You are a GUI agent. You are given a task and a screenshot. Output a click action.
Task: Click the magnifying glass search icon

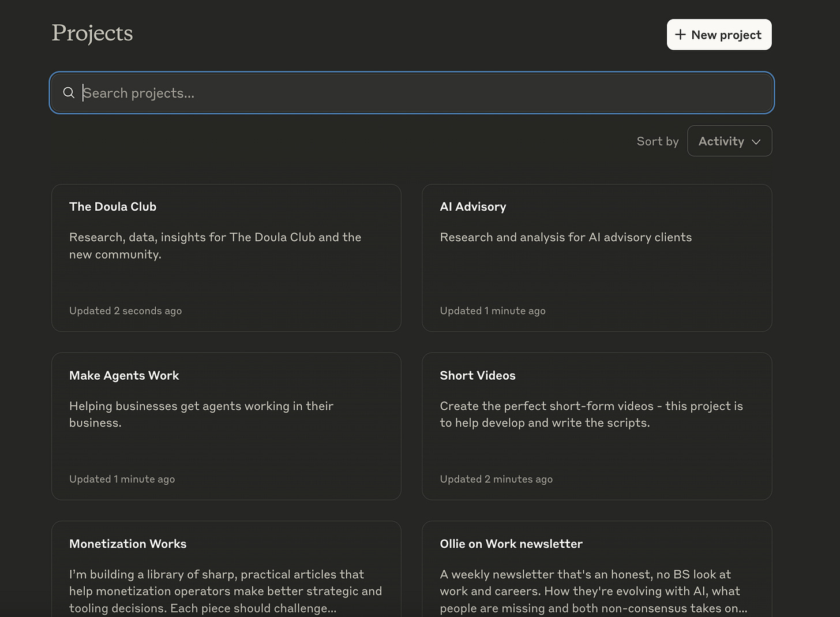pyautogui.click(x=69, y=93)
